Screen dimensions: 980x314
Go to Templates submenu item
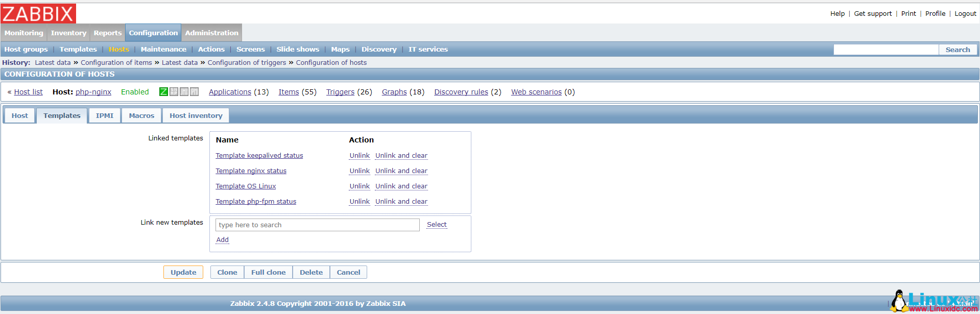78,50
